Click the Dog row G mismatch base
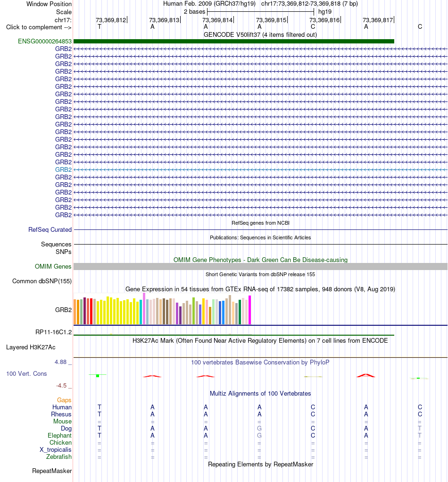 tap(259, 429)
